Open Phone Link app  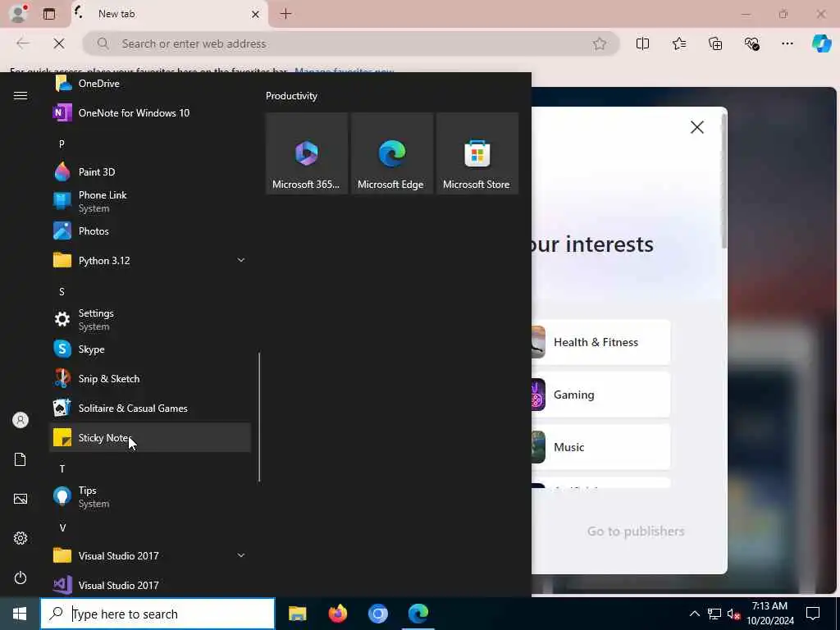tap(150, 202)
